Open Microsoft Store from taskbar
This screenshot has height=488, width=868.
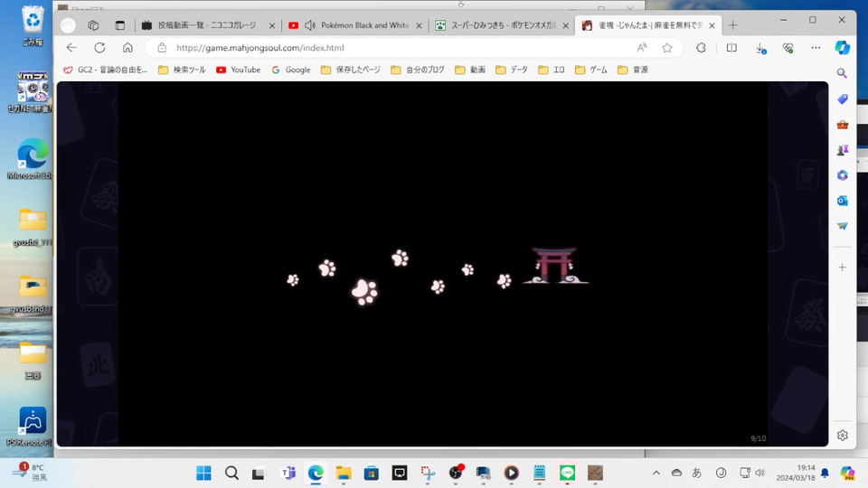click(371, 473)
